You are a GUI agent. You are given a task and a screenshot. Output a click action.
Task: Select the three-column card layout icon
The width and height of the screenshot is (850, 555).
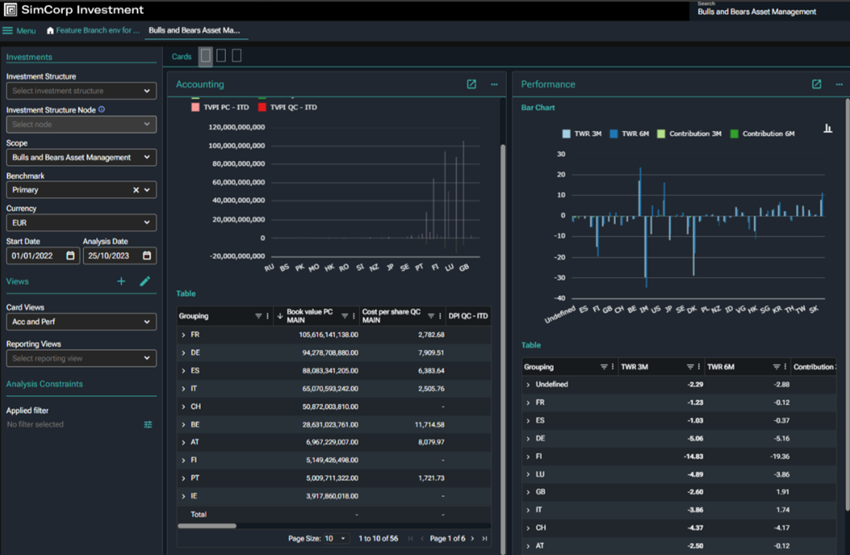click(237, 56)
